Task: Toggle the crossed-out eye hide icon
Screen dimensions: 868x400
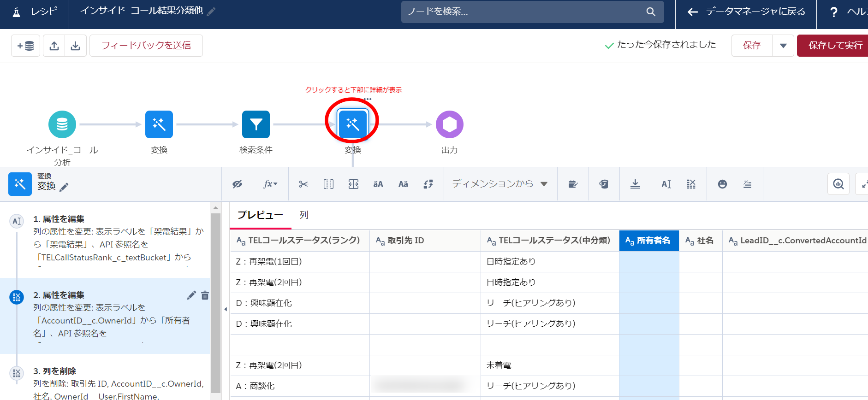Action: pyautogui.click(x=237, y=184)
